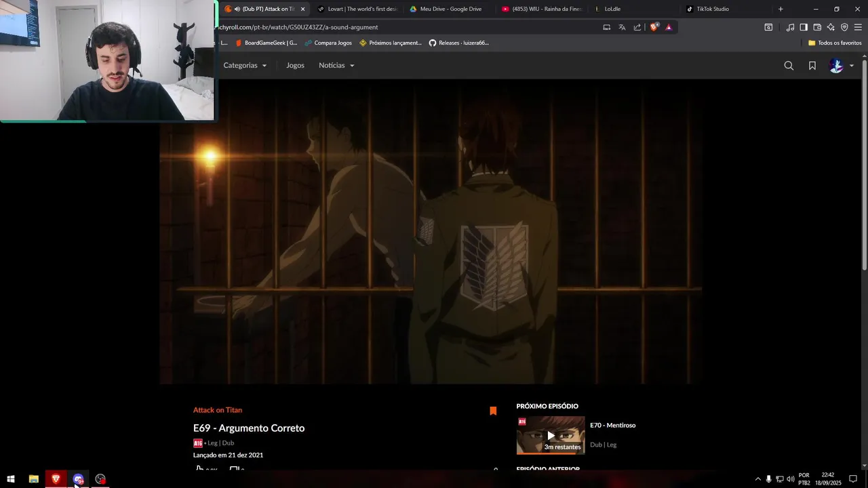The width and height of the screenshot is (868, 488).
Task: Open the Brave Wallet icon
Action: pyautogui.click(x=817, y=27)
